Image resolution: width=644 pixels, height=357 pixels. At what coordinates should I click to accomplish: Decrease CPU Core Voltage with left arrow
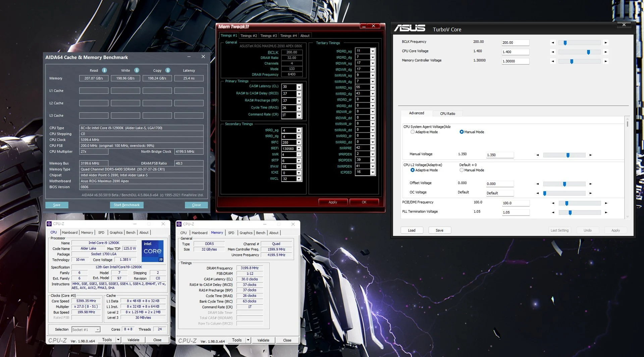553,52
